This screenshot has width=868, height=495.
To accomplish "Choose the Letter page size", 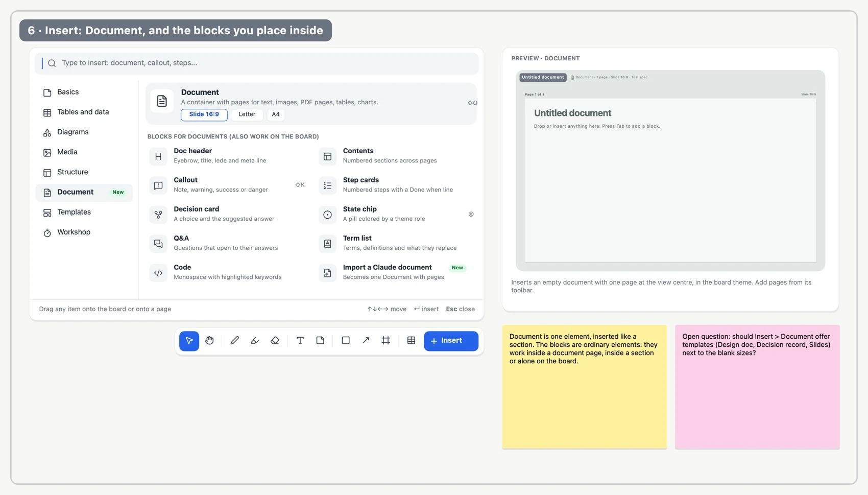I will click(x=247, y=114).
